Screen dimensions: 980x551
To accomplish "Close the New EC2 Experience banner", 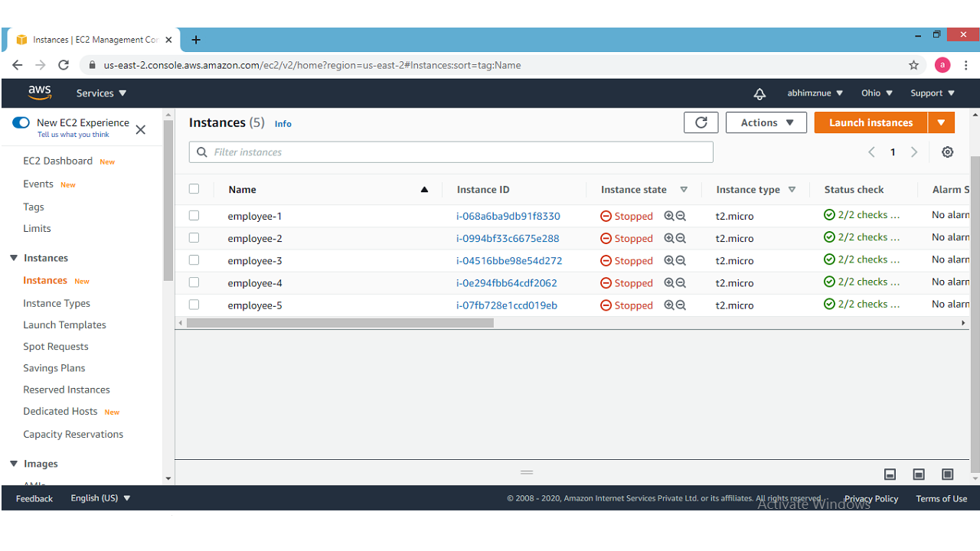I will click(x=140, y=129).
